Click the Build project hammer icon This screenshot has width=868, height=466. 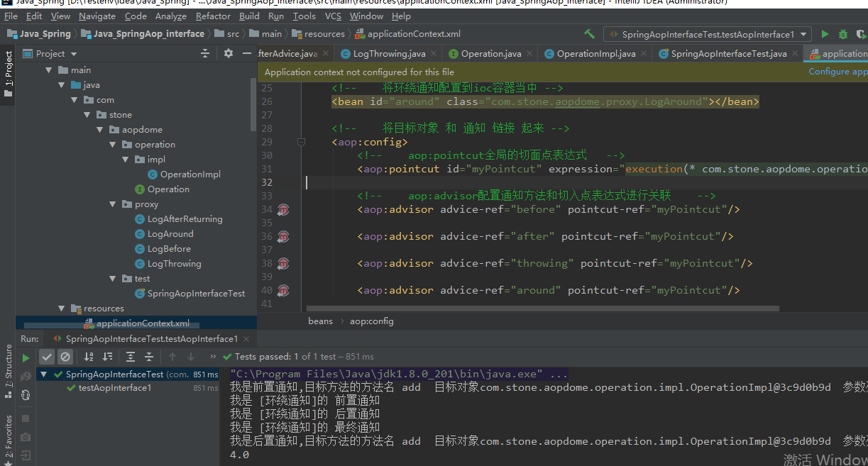coord(589,34)
